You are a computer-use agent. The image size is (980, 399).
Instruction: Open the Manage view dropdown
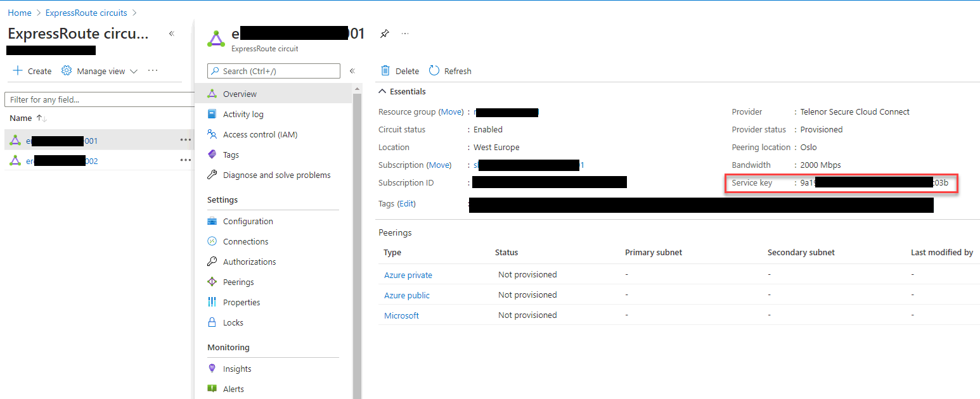tap(133, 71)
